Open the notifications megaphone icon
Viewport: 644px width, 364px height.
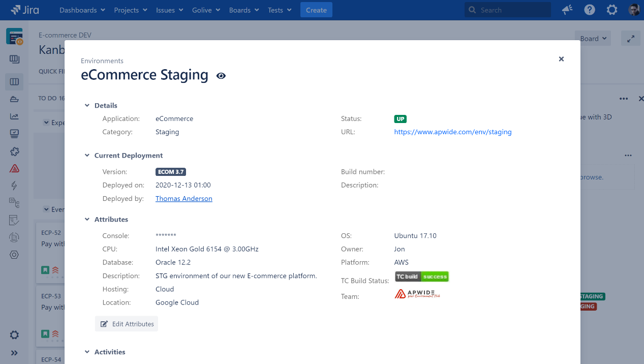567,10
